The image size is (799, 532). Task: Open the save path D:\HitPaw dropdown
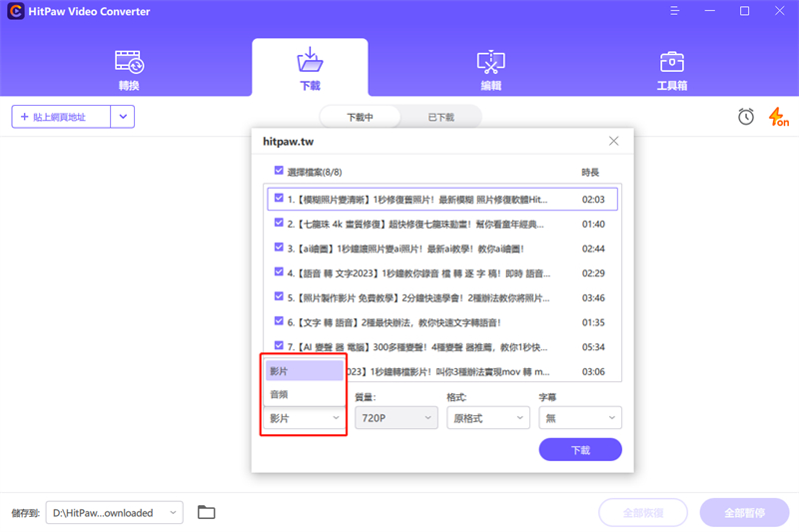(114, 513)
